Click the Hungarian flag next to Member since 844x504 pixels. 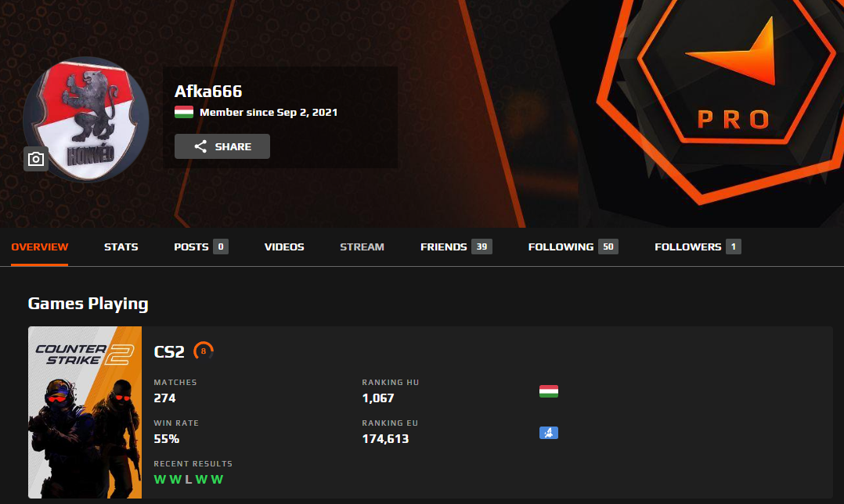tap(184, 113)
